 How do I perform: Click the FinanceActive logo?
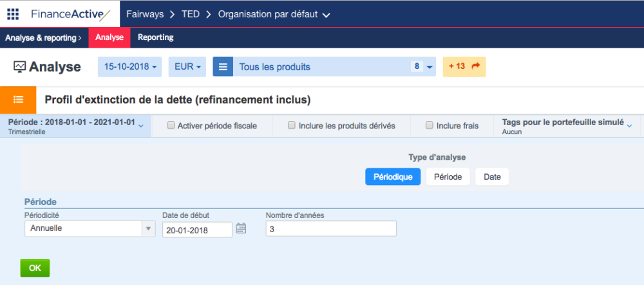[x=71, y=14]
